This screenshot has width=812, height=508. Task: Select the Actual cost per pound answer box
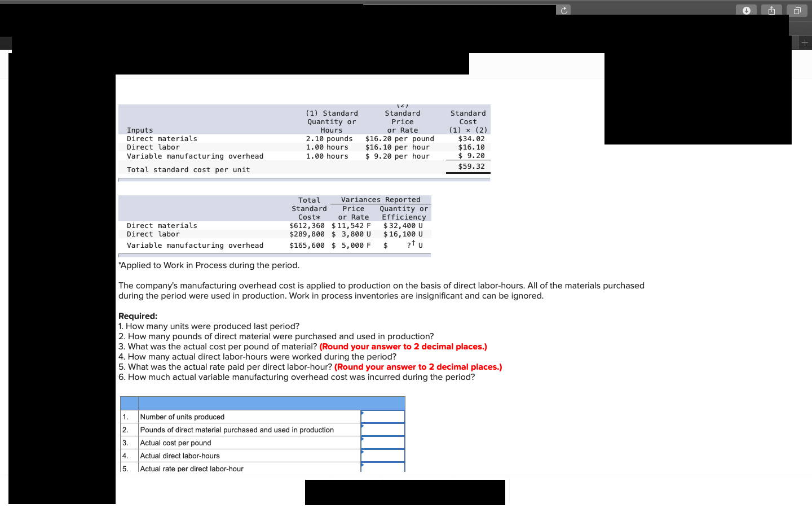click(x=383, y=443)
